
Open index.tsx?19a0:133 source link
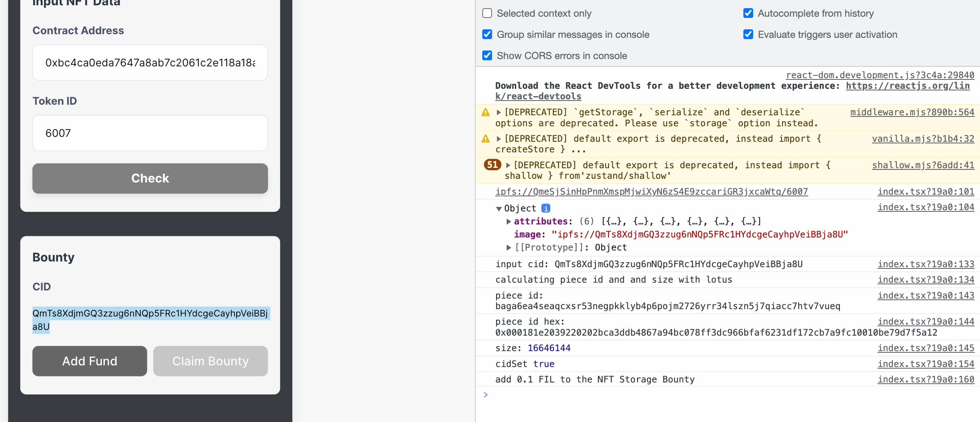(x=926, y=264)
